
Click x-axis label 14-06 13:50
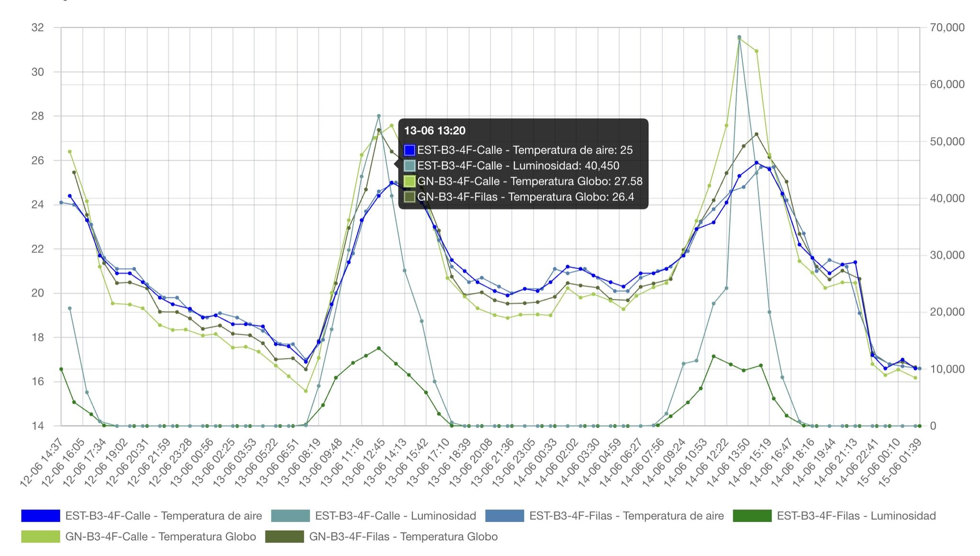pos(728,462)
